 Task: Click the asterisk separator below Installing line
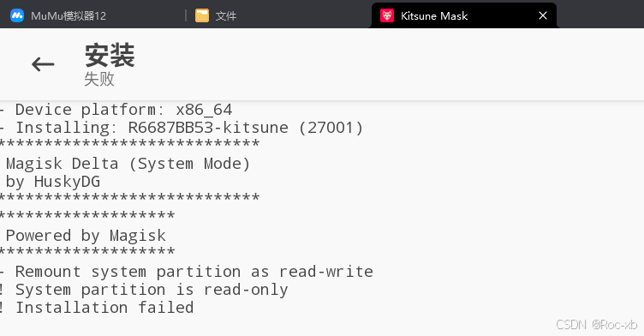pyautogui.click(x=130, y=144)
